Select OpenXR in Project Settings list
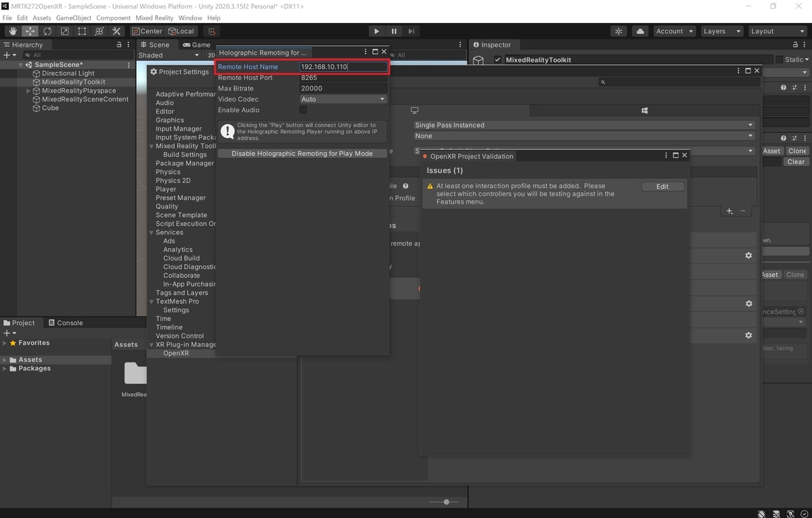Image resolution: width=812 pixels, height=518 pixels. 176,354
